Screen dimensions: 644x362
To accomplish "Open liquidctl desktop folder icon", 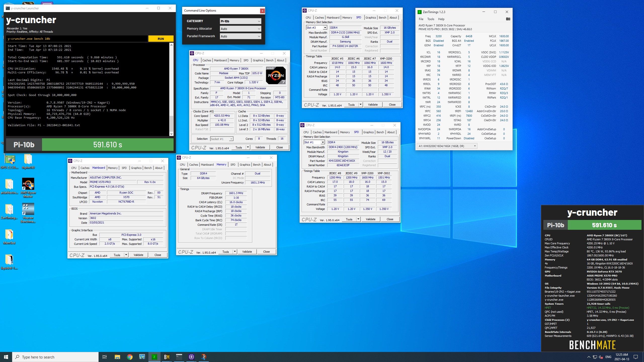I will coord(9,262).
